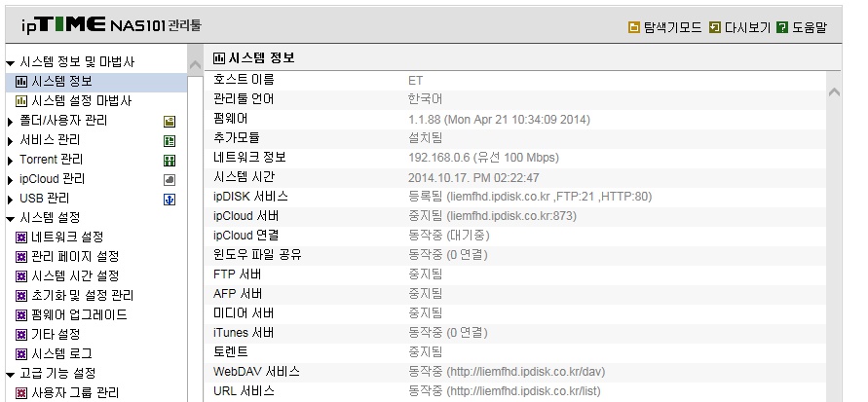Click the 탐색기모드 folder icon
Image resolution: width=868 pixels, height=402 pixels.
[634, 27]
